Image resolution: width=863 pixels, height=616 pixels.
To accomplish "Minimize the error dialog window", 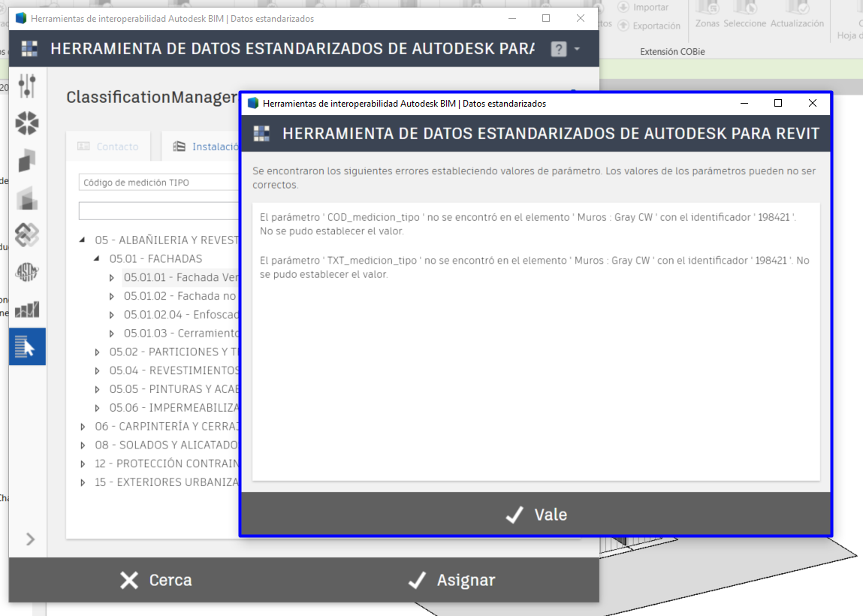I will click(x=744, y=103).
